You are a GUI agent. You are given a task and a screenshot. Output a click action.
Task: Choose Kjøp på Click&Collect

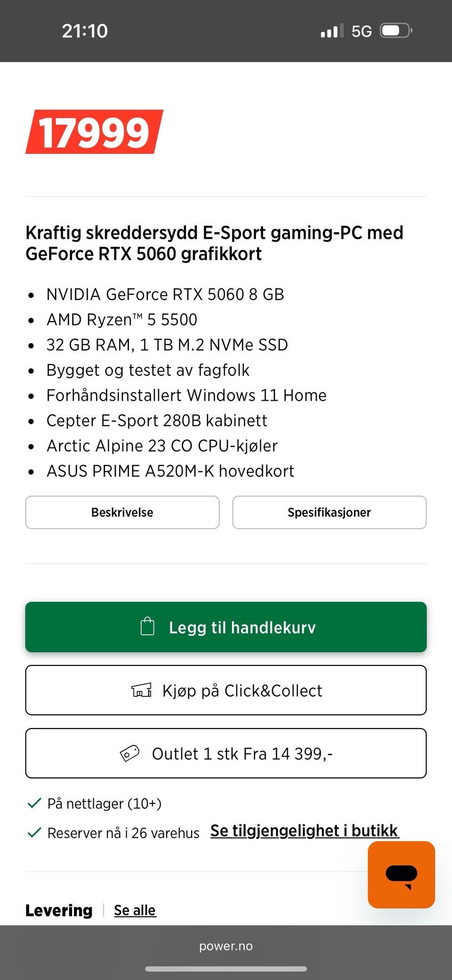coord(226,690)
